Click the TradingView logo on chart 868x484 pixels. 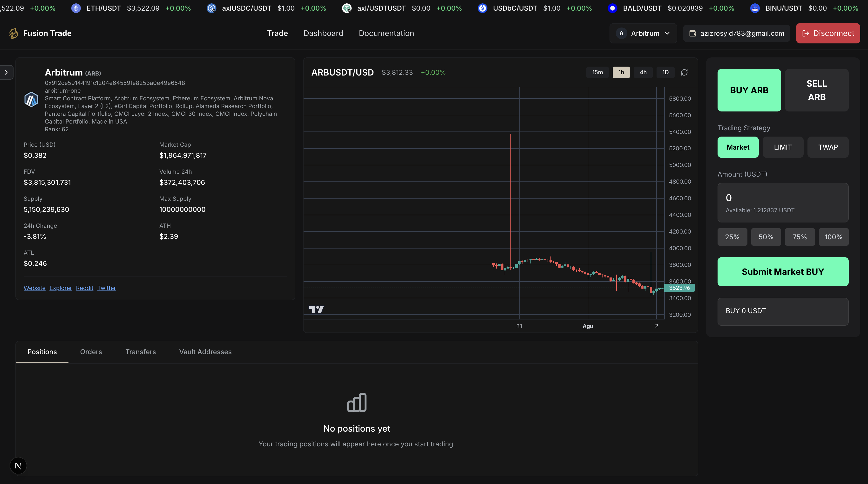(316, 309)
